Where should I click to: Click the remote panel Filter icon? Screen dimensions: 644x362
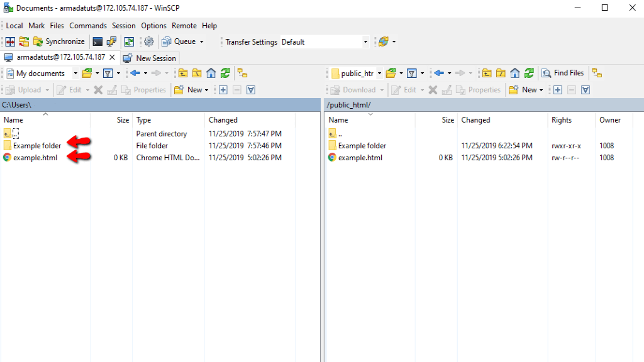pos(412,74)
